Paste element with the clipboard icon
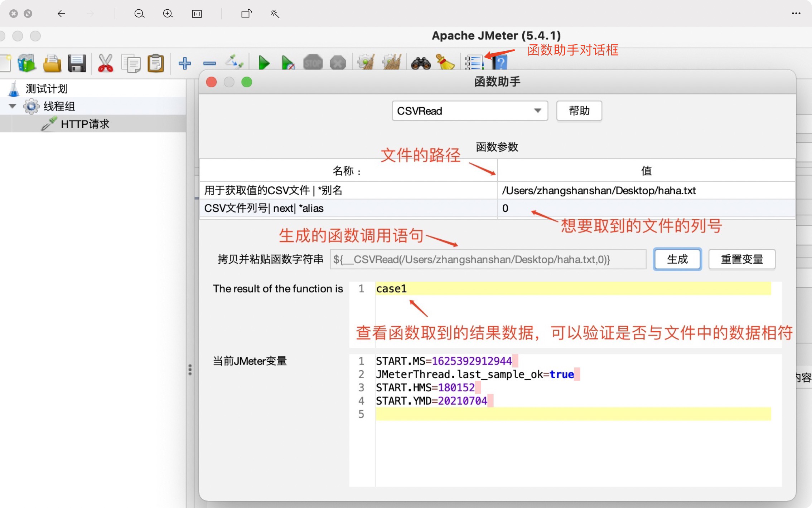This screenshot has height=508, width=812. click(x=156, y=63)
